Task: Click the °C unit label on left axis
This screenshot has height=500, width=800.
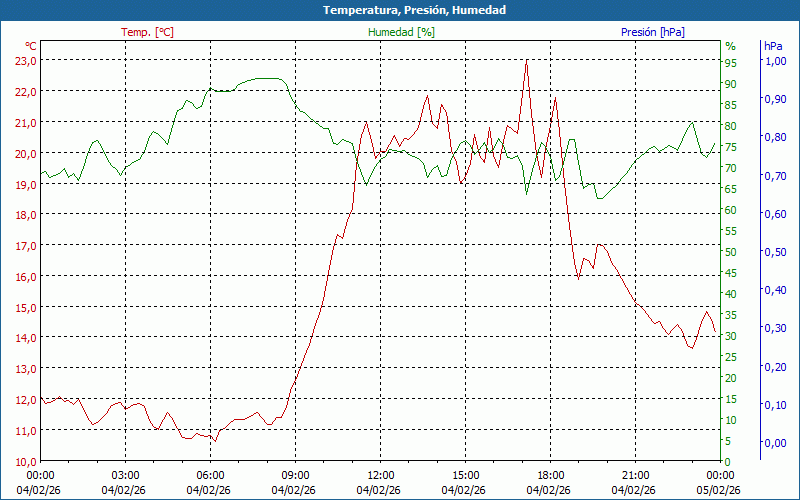Action: pyautogui.click(x=30, y=46)
